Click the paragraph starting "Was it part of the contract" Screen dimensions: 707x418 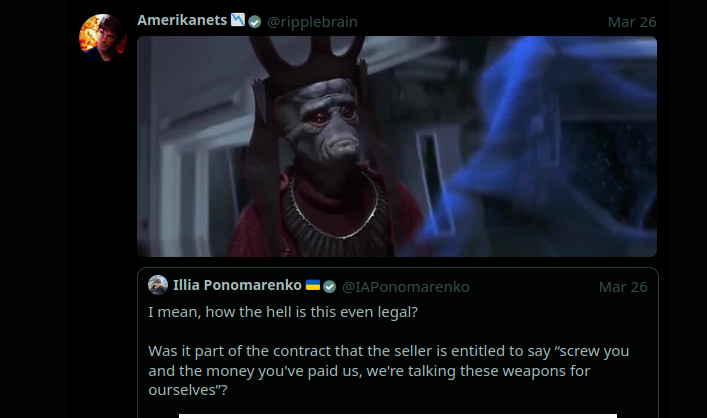[389, 370]
